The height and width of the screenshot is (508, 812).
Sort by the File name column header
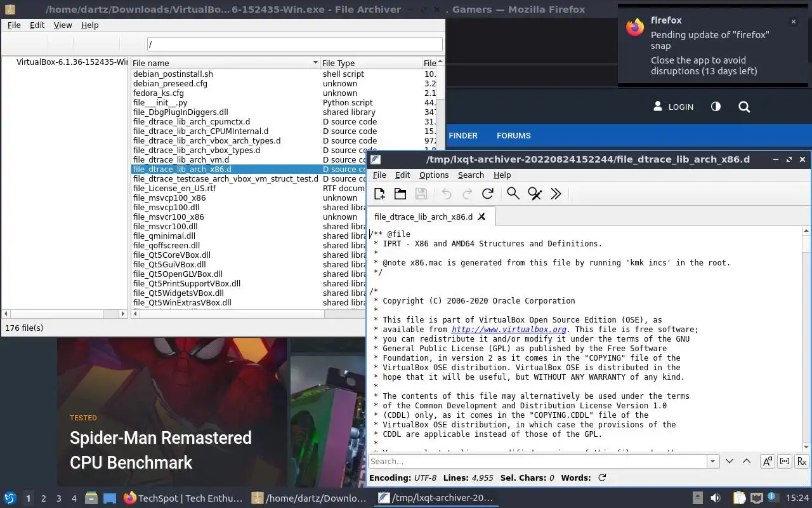tap(225, 63)
